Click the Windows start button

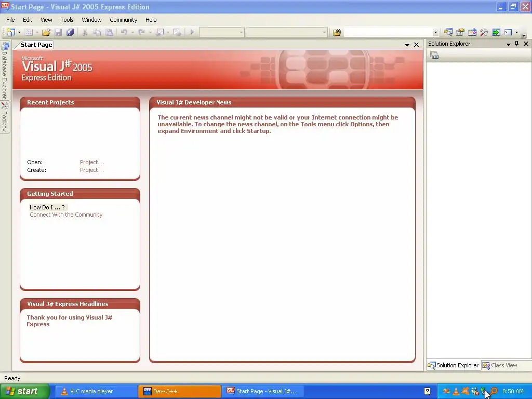pyautogui.click(x=24, y=391)
